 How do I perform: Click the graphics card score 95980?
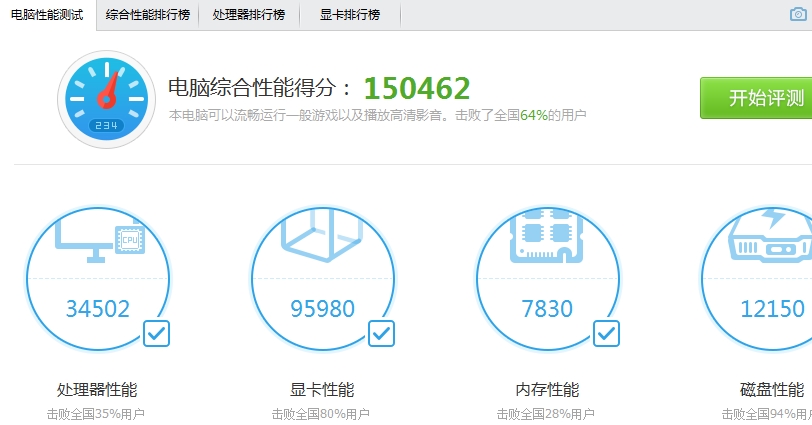coord(322,309)
